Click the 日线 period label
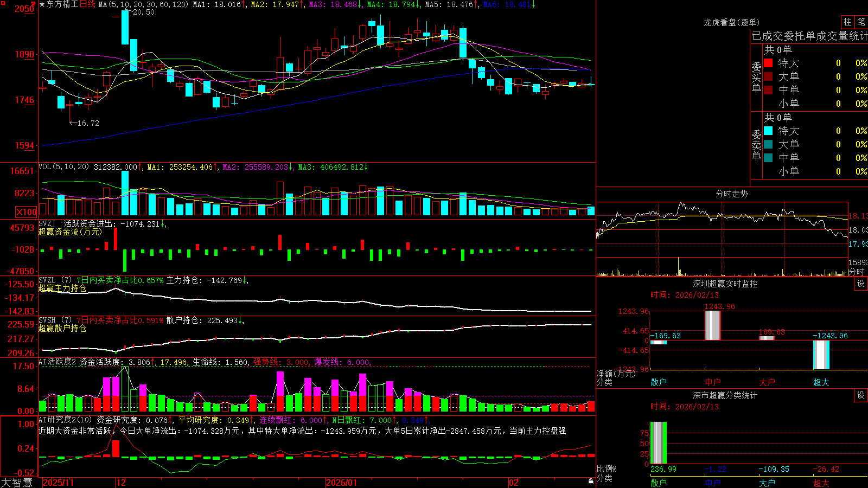The height and width of the screenshot is (488, 868). click(x=87, y=4)
